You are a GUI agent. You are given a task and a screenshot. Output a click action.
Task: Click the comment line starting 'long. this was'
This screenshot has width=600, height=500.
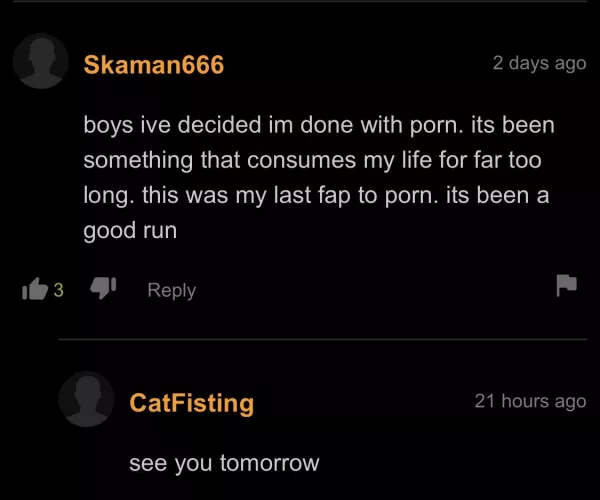(316, 195)
